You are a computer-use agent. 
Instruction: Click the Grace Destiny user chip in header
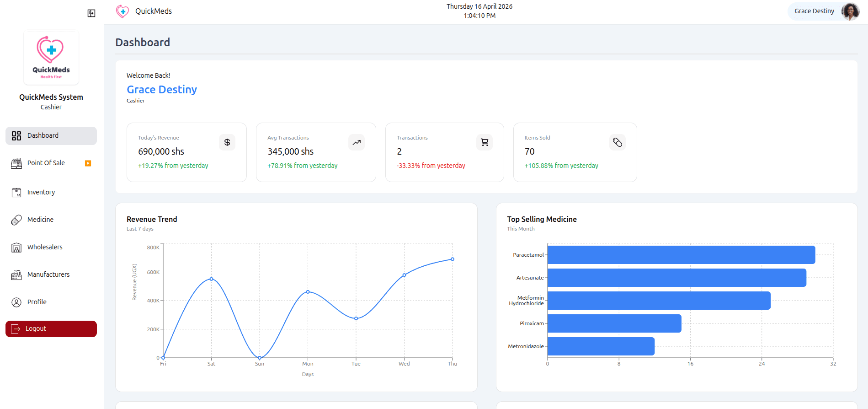pos(824,11)
